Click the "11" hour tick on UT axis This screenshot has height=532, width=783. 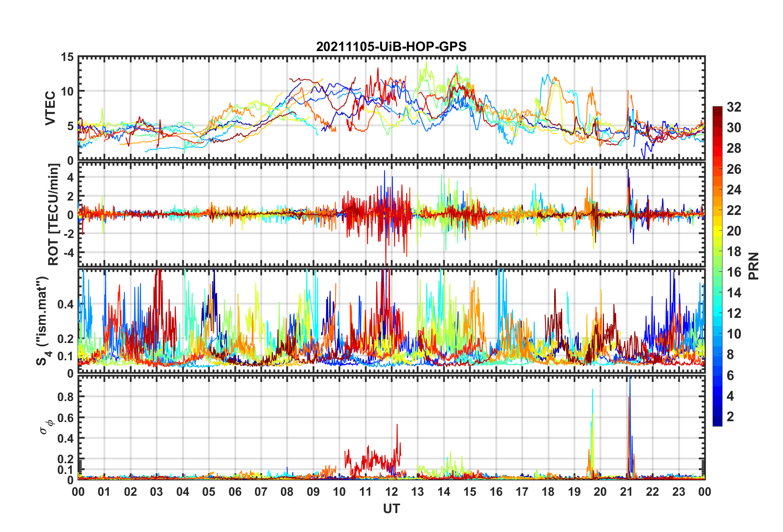pos(366,492)
